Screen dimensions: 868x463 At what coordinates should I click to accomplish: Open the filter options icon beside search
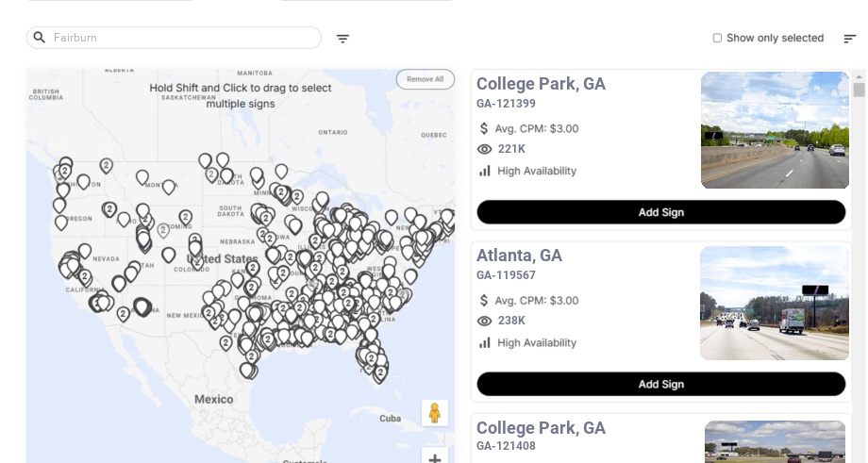point(343,39)
